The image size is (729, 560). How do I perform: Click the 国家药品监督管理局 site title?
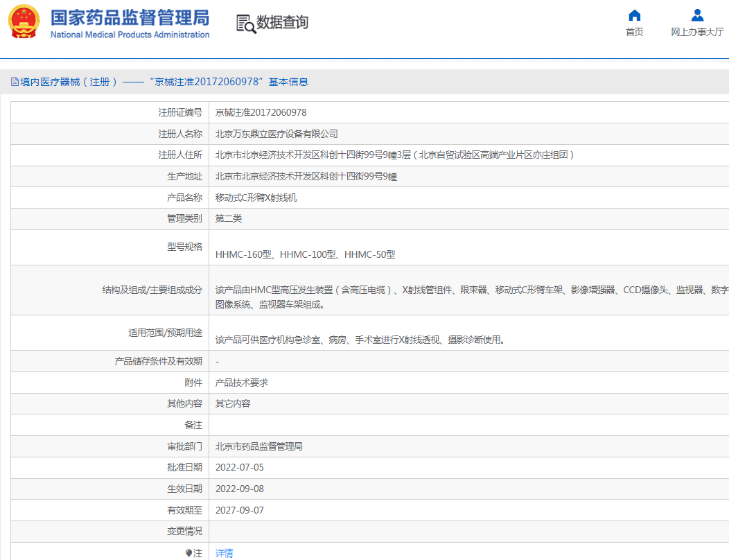(130, 17)
